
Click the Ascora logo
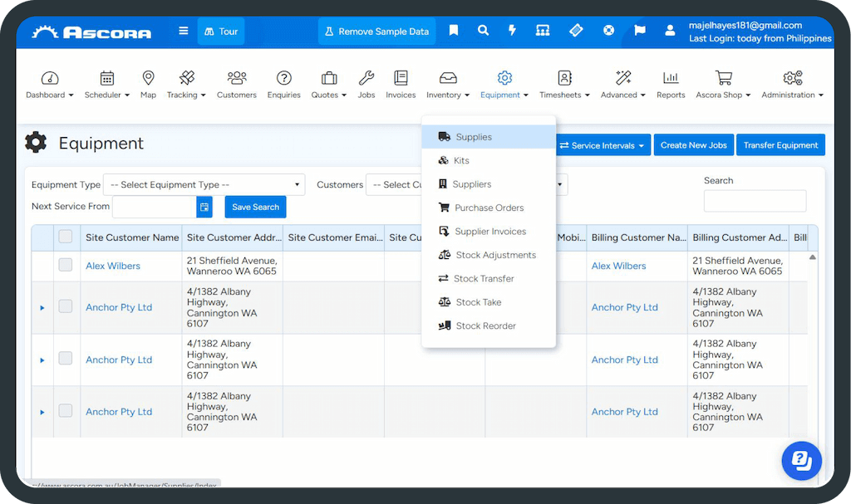91,32
